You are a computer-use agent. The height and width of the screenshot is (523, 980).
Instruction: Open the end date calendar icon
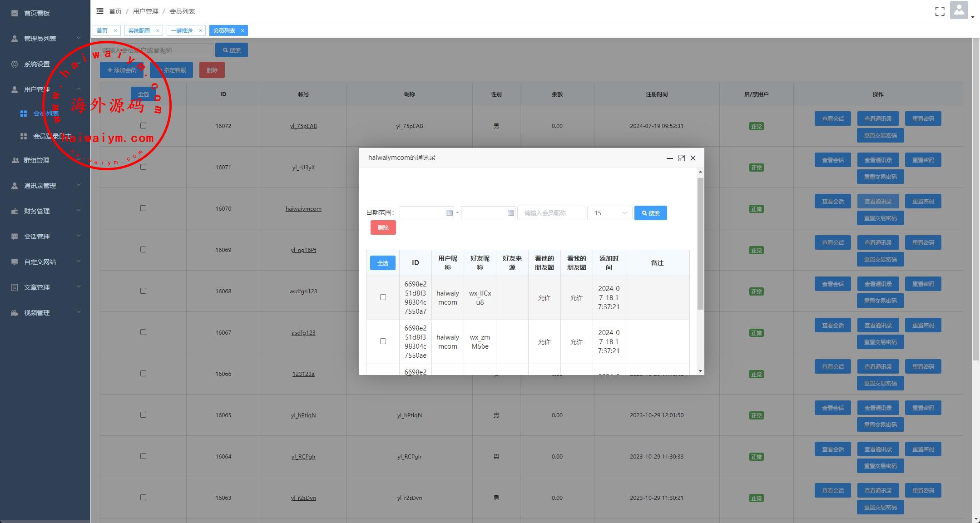tap(510, 213)
